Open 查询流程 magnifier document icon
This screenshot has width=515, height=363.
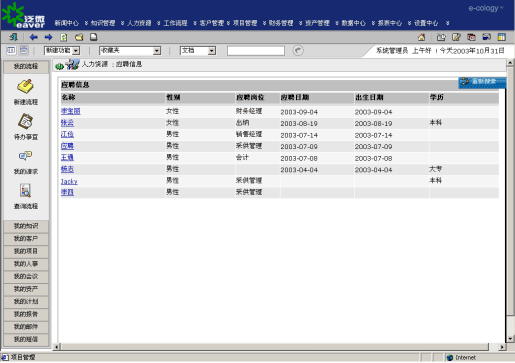tap(25, 190)
